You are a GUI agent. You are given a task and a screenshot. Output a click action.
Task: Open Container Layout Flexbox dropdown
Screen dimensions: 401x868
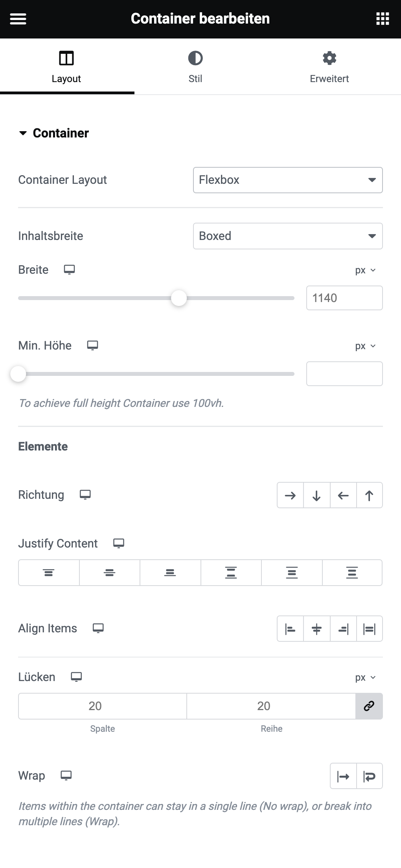pyautogui.click(x=288, y=180)
